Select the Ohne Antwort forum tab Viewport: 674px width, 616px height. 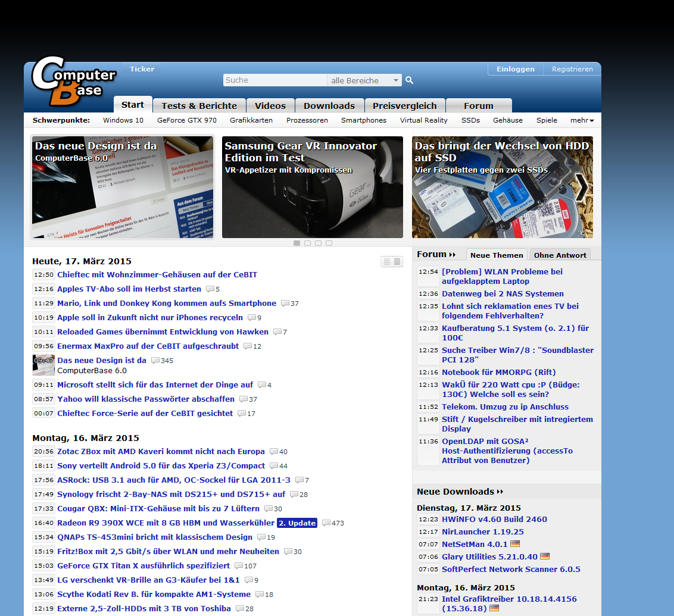point(560,255)
